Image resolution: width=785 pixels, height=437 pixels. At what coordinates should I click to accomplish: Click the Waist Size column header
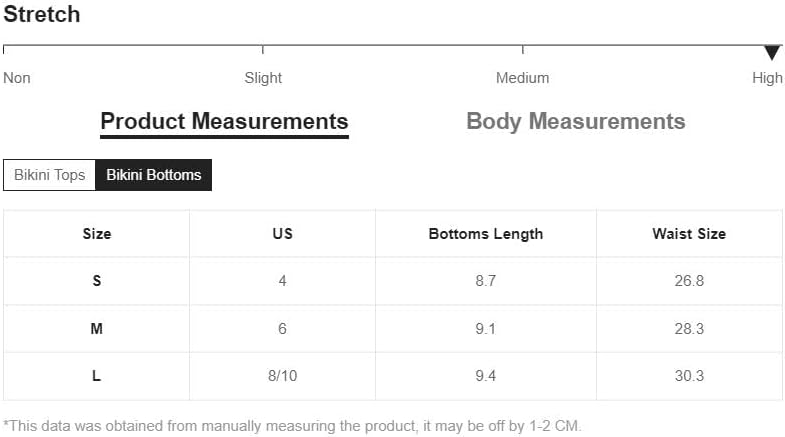[689, 234]
